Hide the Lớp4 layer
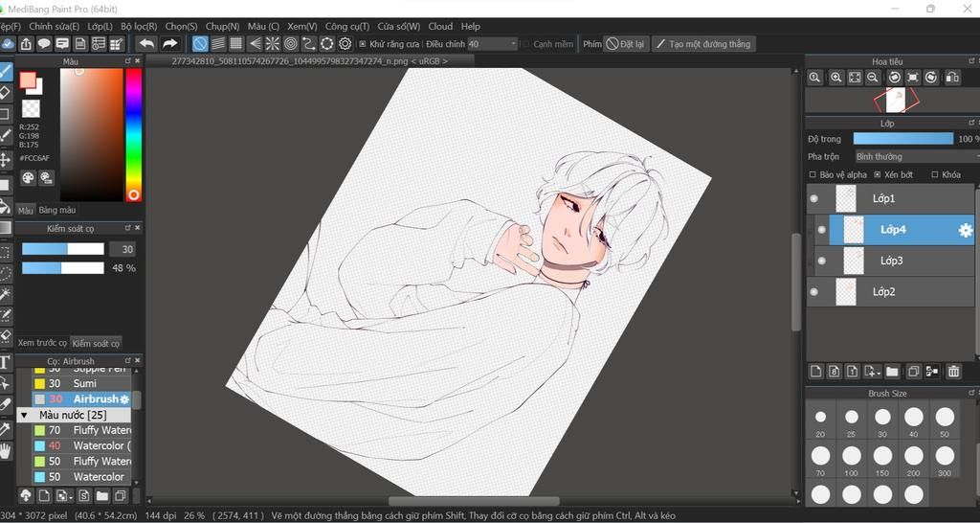The image size is (980, 523). (821, 230)
